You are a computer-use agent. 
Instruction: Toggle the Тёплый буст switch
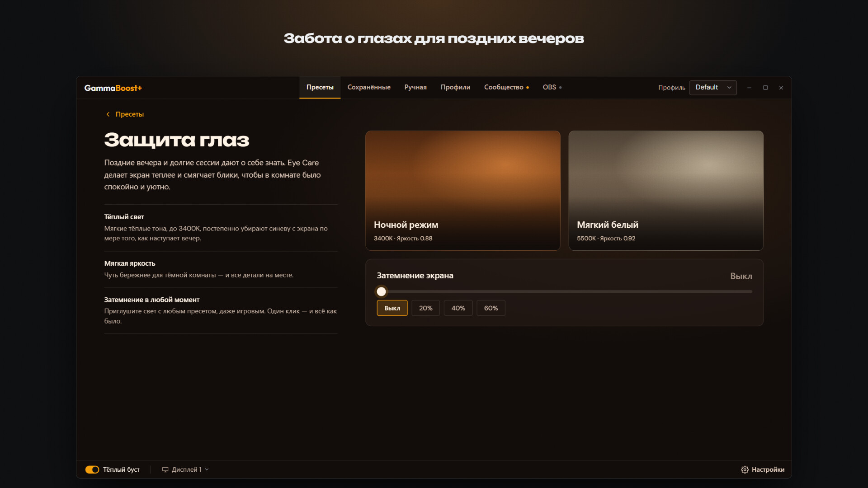(92, 470)
